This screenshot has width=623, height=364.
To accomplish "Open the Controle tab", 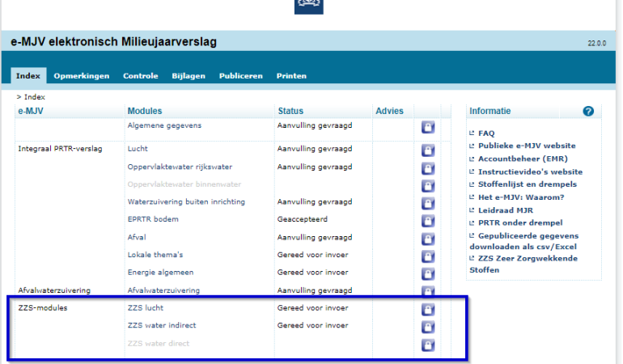I will [141, 76].
